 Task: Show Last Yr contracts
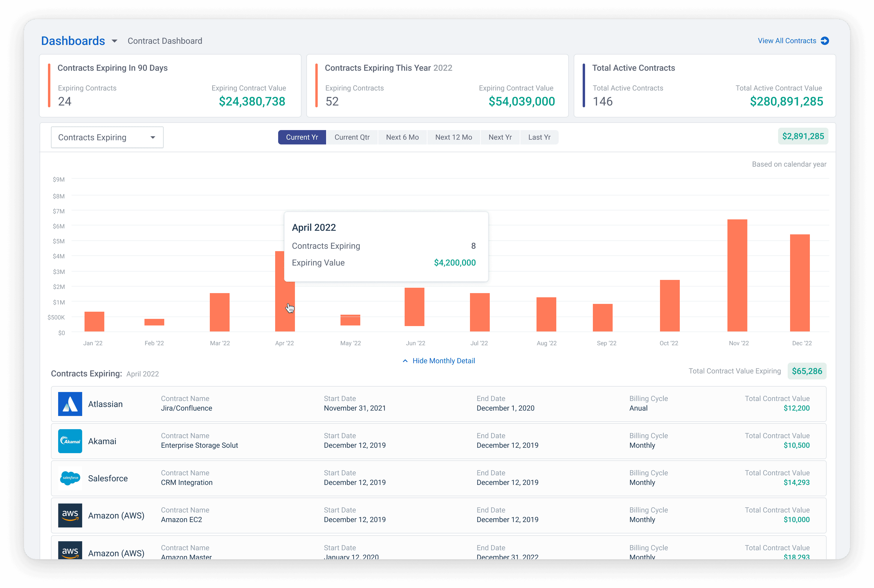tap(539, 137)
